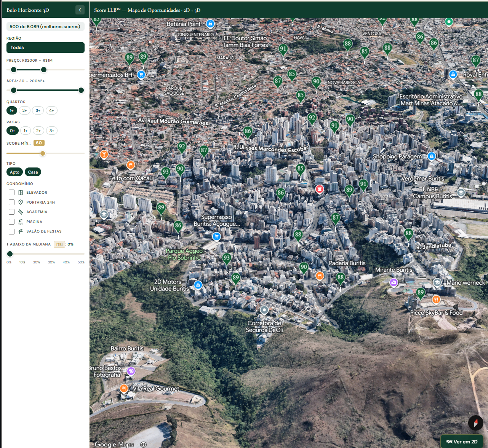
Task: Choose 2+ quartos filter
Action: point(24,110)
